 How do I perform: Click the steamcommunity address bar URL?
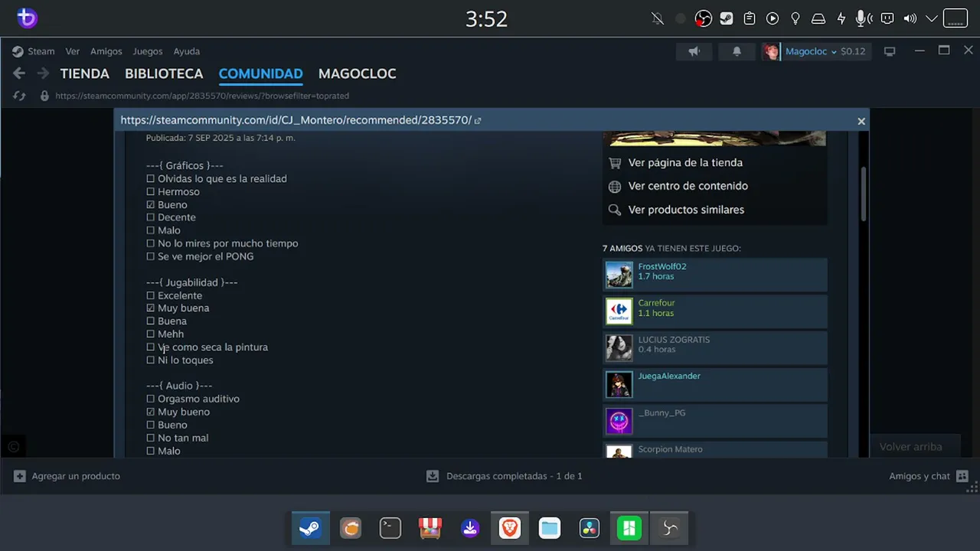(x=202, y=96)
